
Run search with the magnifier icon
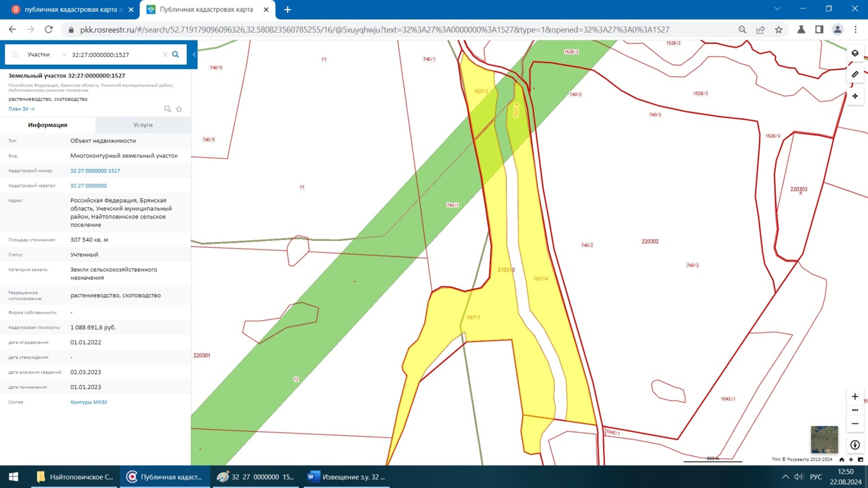[x=176, y=55]
